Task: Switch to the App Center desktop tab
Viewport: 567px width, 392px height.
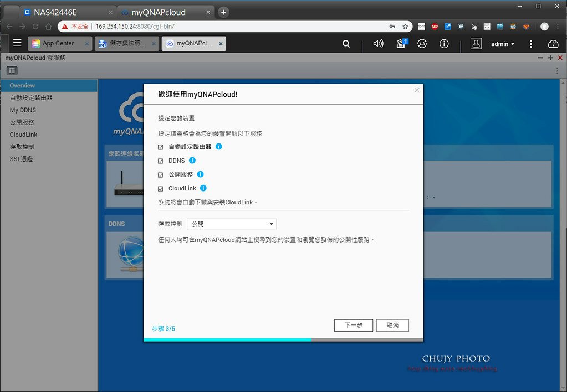Action: (x=60, y=43)
